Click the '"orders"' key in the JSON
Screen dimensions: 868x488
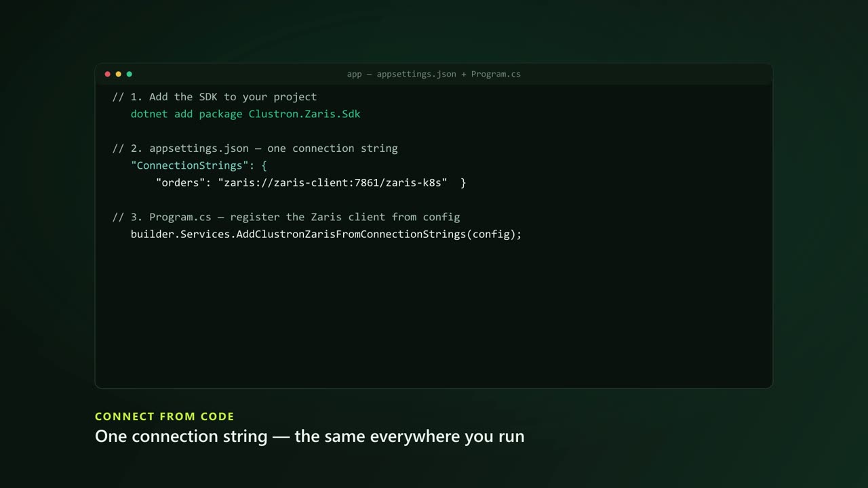[180, 182]
